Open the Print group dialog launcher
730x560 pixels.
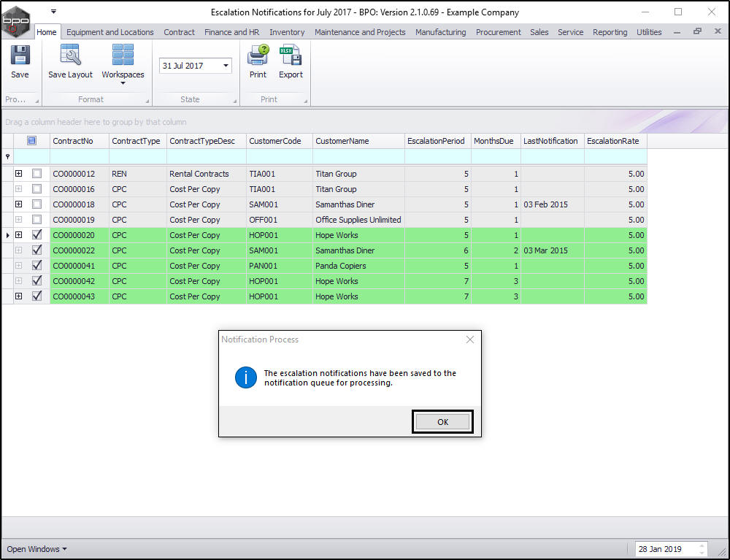pos(306,101)
